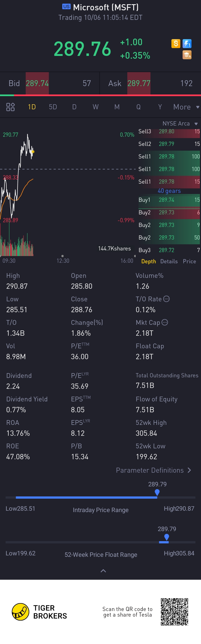Tap the P/B value 15.34
Image resolution: width=201 pixels, height=644 pixels.
80,457
